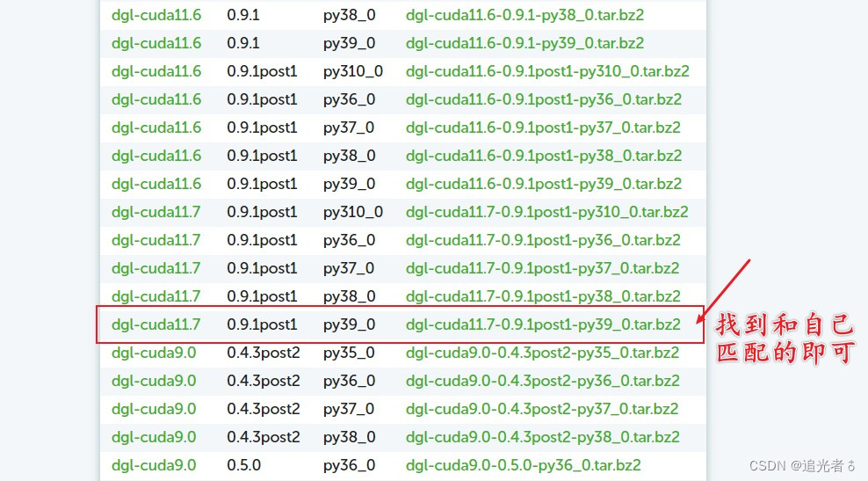Select 0.9.1 version in py38_0 row
The height and width of the screenshot is (481, 868).
click(243, 15)
